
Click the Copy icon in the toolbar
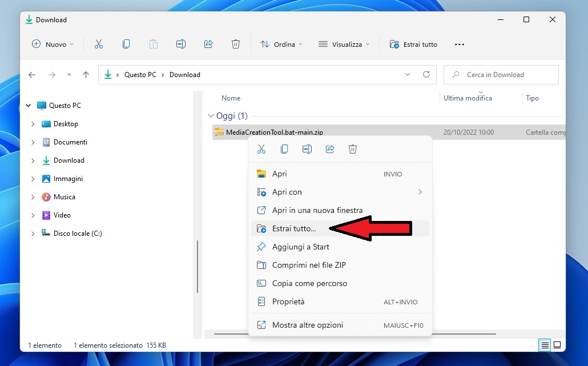pos(126,44)
